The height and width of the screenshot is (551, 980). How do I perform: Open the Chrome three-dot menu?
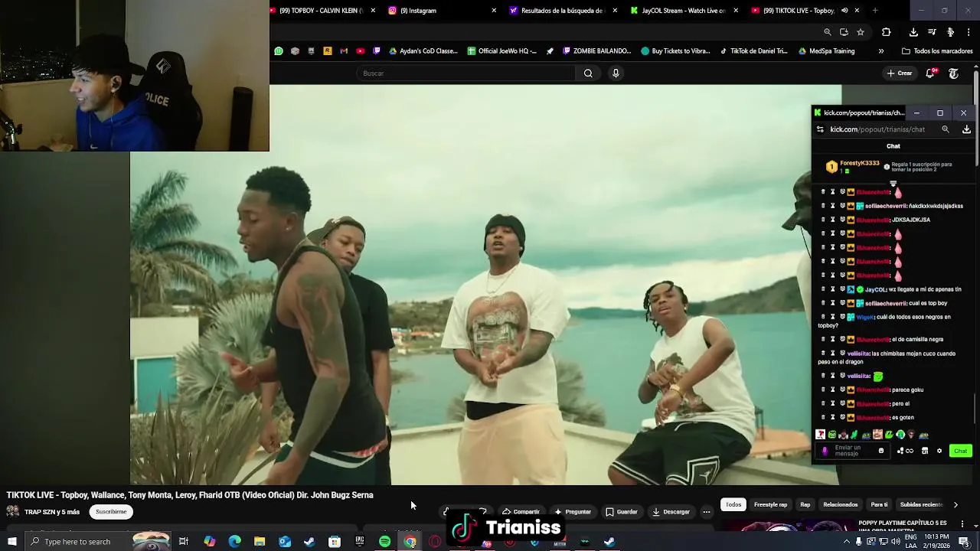click(x=969, y=32)
